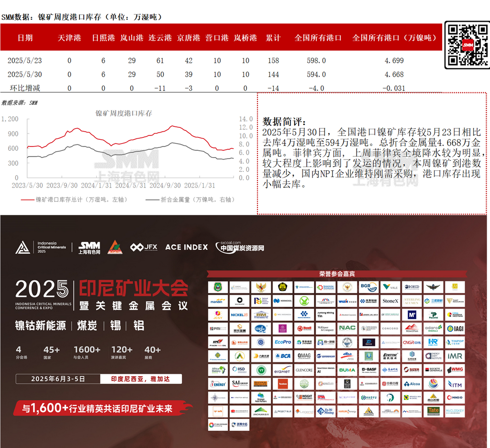Viewport: 490px width, 448px height.
Task: Click the Indonesia Critical Minerals 2025 logo
Action: point(41,247)
